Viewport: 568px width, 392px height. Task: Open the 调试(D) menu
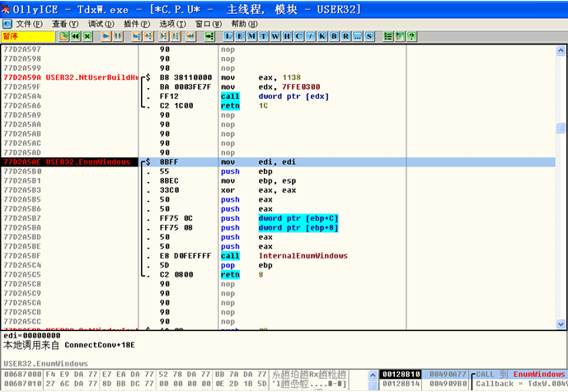pyautogui.click(x=101, y=24)
